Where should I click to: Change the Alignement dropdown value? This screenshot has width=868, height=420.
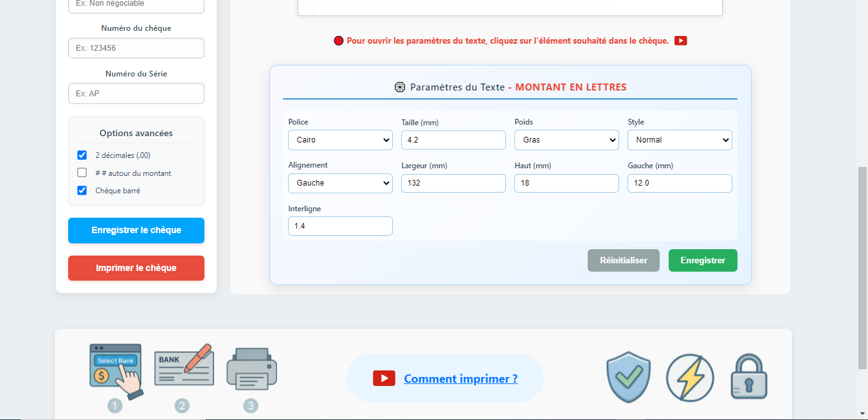340,183
